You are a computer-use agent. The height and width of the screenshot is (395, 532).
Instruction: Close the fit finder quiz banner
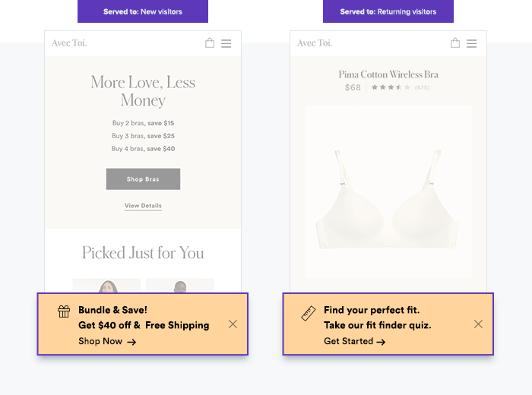(478, 324)
